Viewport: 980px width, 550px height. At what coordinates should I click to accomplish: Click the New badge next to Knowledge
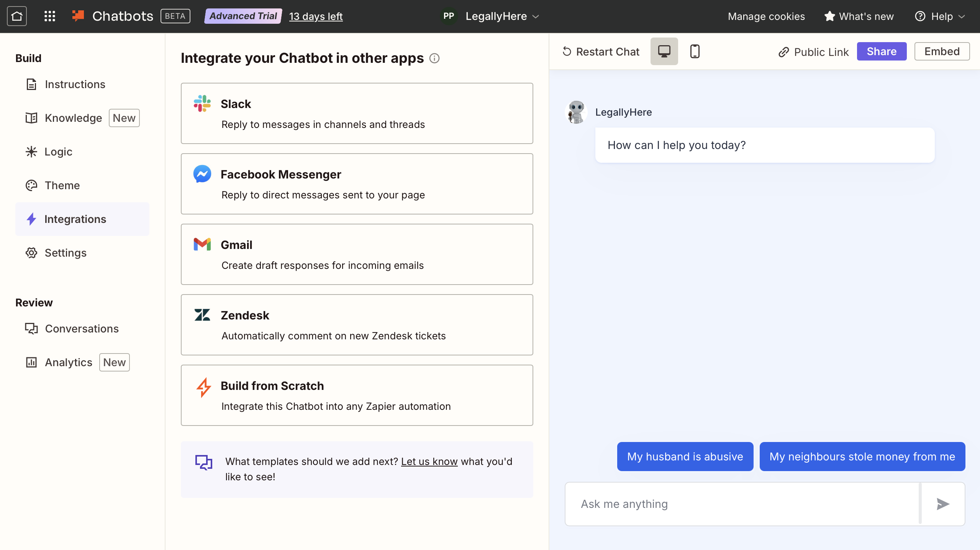tap(124, 118)
